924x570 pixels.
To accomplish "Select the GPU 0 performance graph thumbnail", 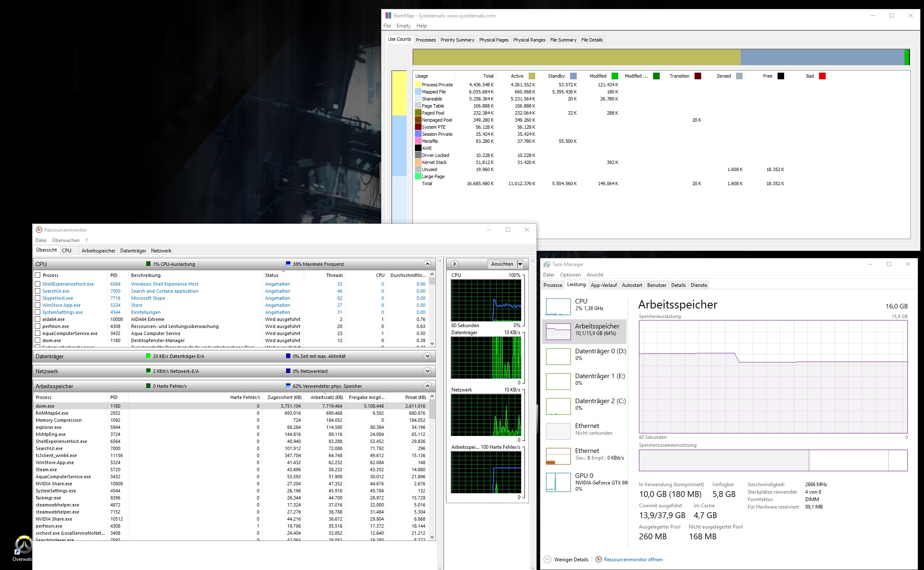I will 558,482.
